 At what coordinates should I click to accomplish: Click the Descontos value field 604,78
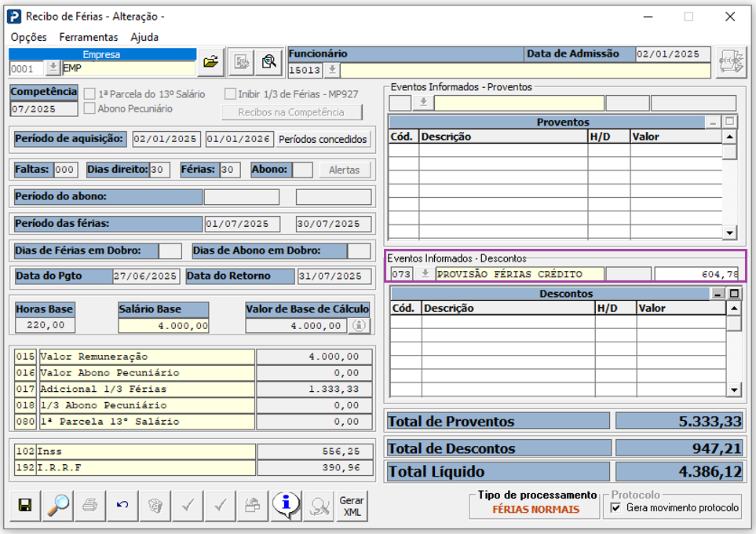click(x=696, y=274)
